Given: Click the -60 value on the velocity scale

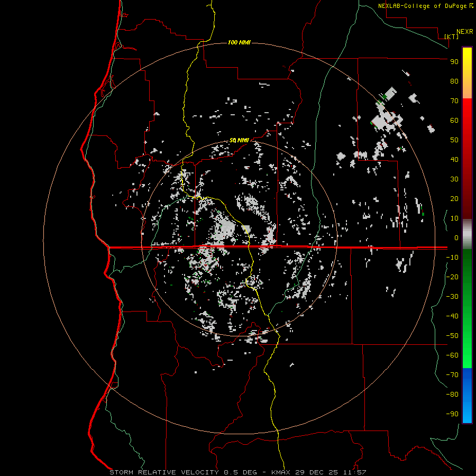Looking at the screenshot, I should [x=452, y=355].
